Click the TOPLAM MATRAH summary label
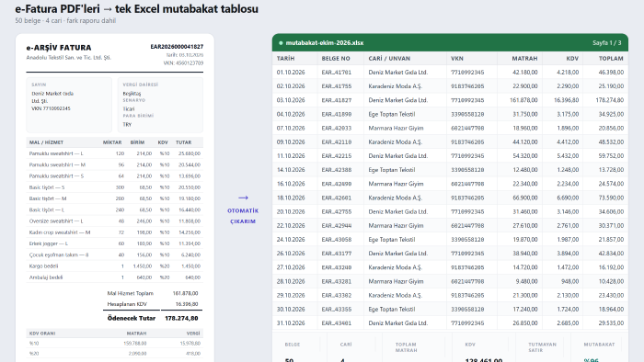The image size is (644, 362). point(406,347)
